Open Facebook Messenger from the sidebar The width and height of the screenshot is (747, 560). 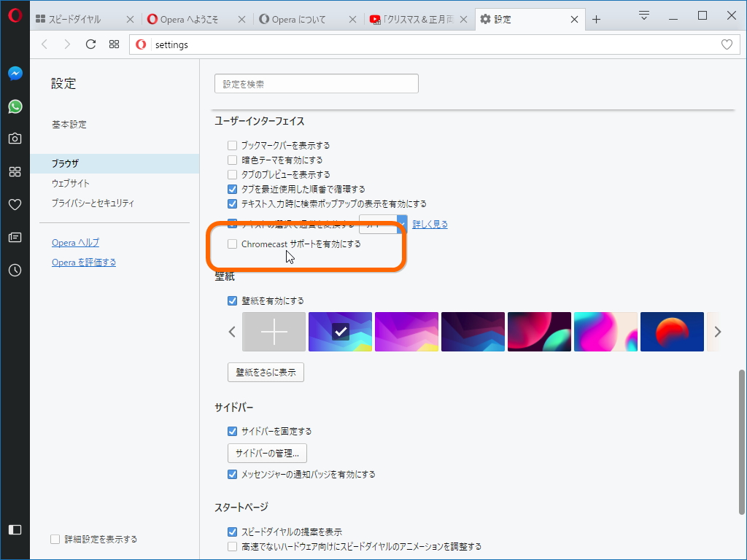(15, 73)
